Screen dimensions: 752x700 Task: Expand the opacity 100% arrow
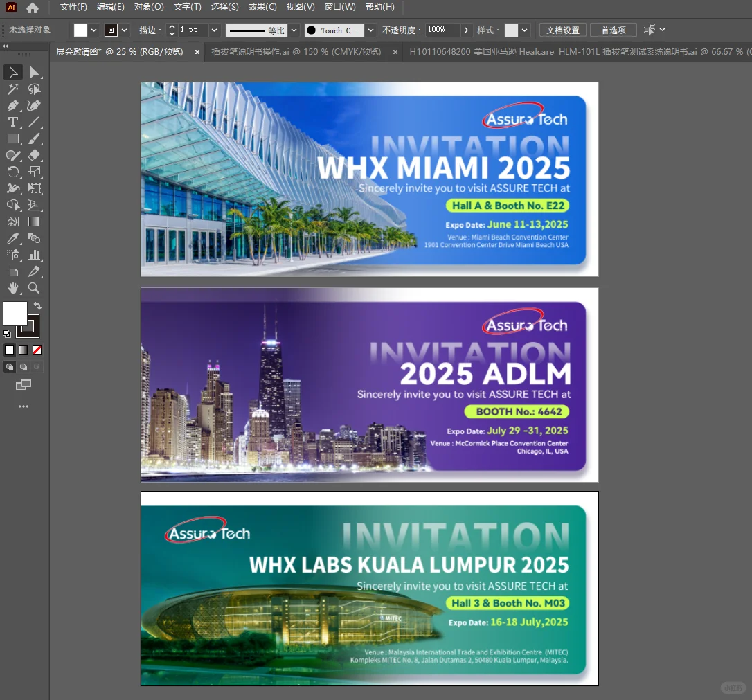[466, 30]
